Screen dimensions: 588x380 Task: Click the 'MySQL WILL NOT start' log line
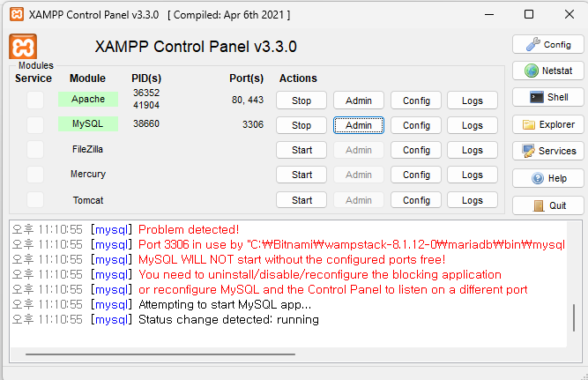click(292, 259)
